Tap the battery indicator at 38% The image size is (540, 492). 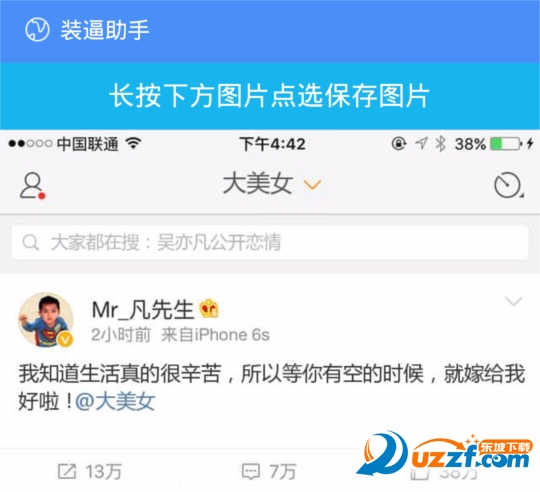click(x=506, y=143)
